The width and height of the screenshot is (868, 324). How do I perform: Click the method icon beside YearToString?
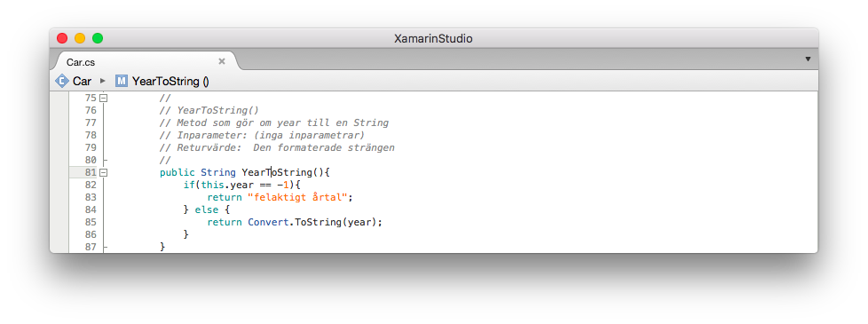coord(122,82)
